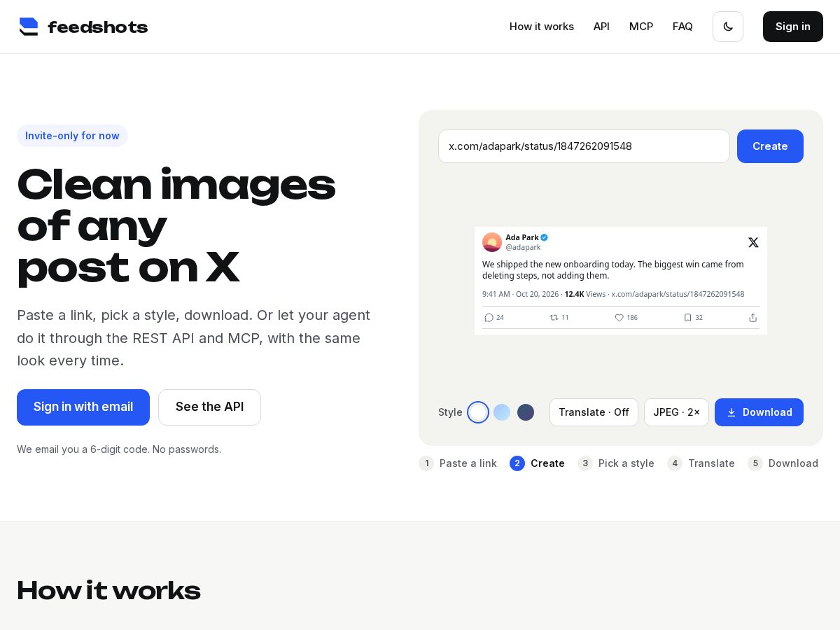The width and height of the screenshot is (840, 630).
Task: Click the 12.4K Views text
Action: tap(585, 294)
